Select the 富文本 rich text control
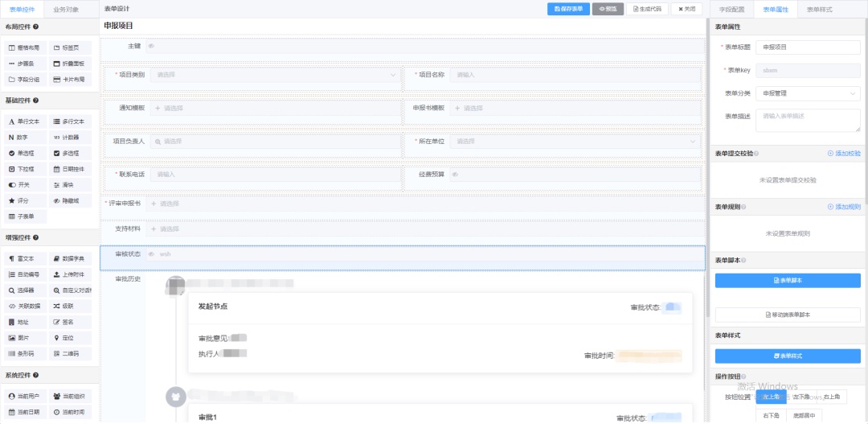 (25, 259)
